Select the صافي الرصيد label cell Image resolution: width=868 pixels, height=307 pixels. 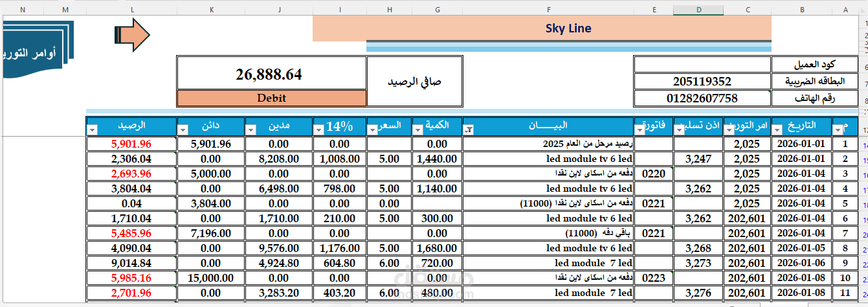pyautogui.click(x=414, y=82)
